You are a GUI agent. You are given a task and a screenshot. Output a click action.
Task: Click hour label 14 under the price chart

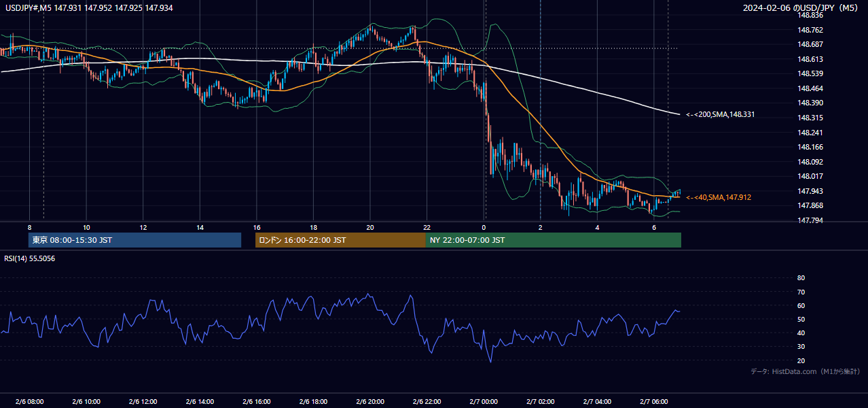[200, 227]
